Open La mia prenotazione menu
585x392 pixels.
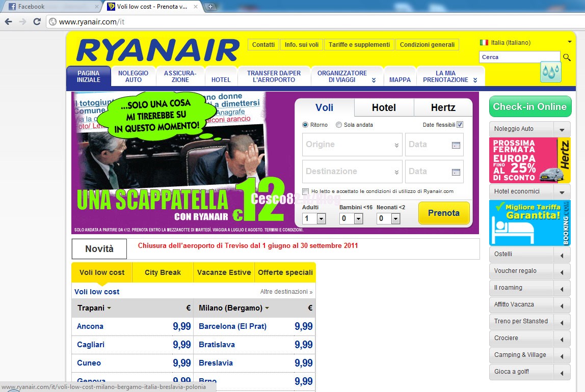click(x=450, y=76)
